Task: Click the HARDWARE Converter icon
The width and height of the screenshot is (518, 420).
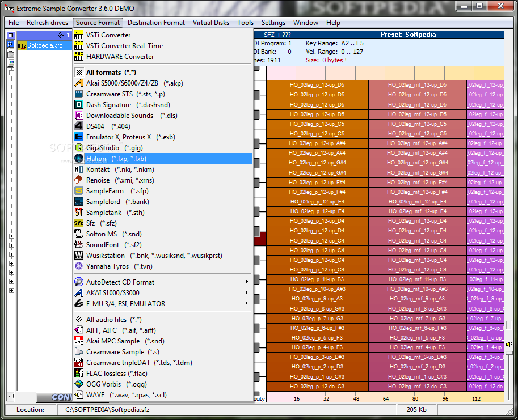Action: pyautogui.click(x=79, y=57)
